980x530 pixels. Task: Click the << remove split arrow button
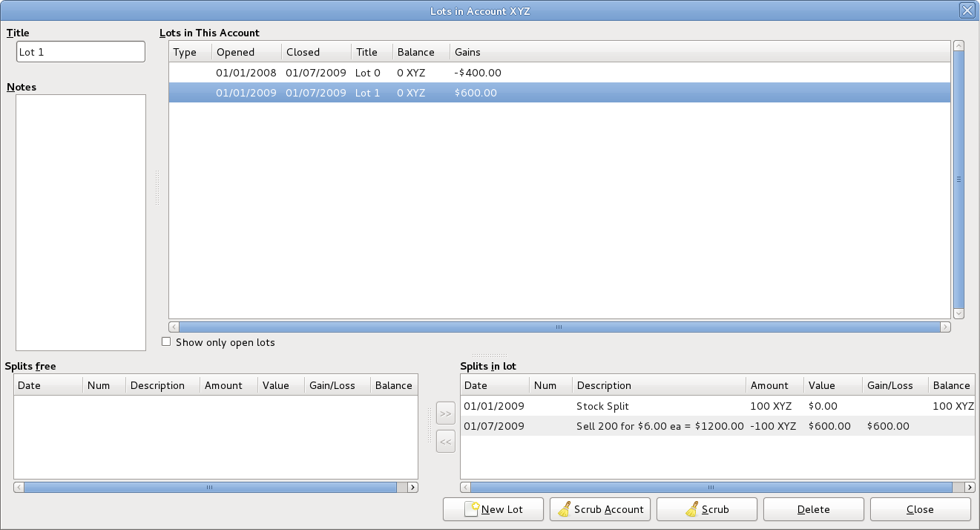445,442
